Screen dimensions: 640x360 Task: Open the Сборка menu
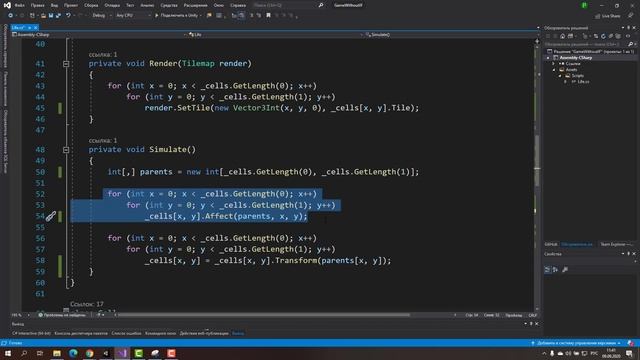(x=91, y=5)
